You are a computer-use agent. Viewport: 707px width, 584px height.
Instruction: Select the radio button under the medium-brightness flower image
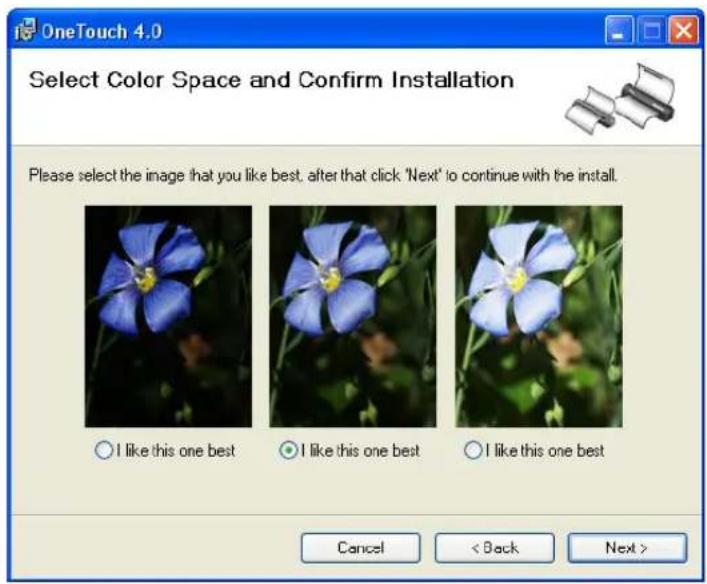pos(289,450)
